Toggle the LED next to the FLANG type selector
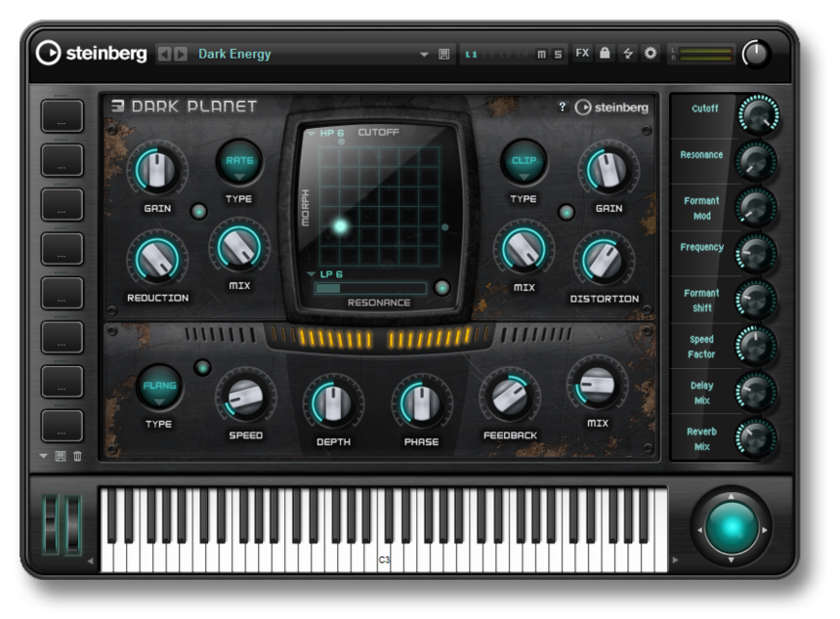 (x=202, y=367)
